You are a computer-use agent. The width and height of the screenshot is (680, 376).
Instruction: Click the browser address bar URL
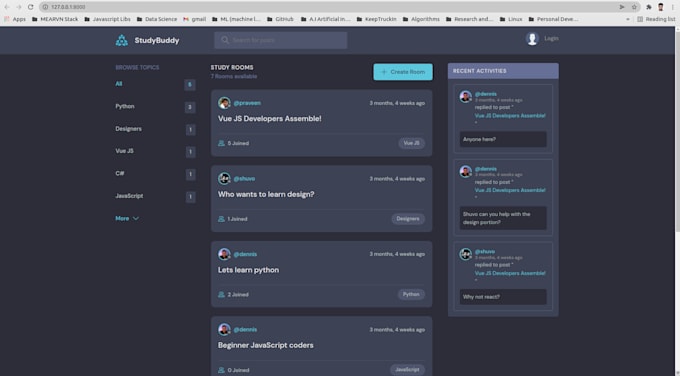68,7
